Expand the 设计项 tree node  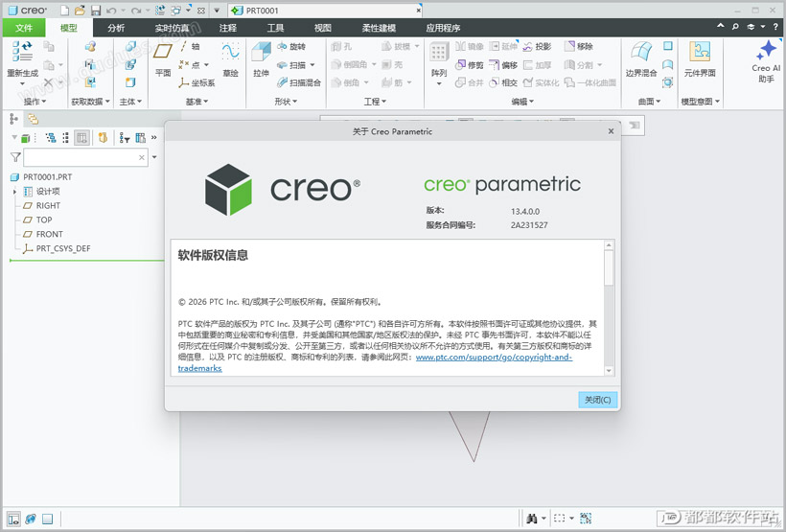point(14,192)
